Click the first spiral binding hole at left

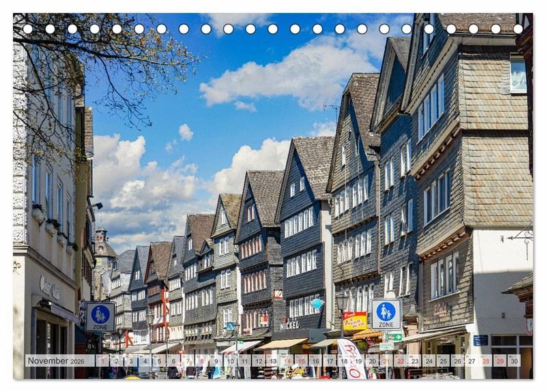click(27, 29)
